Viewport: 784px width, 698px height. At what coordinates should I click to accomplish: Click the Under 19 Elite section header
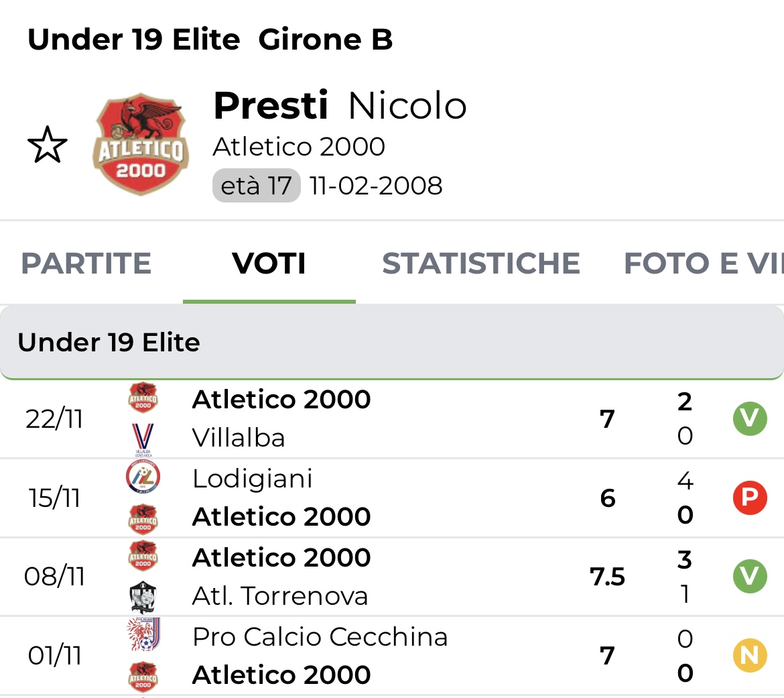point(391,343)
